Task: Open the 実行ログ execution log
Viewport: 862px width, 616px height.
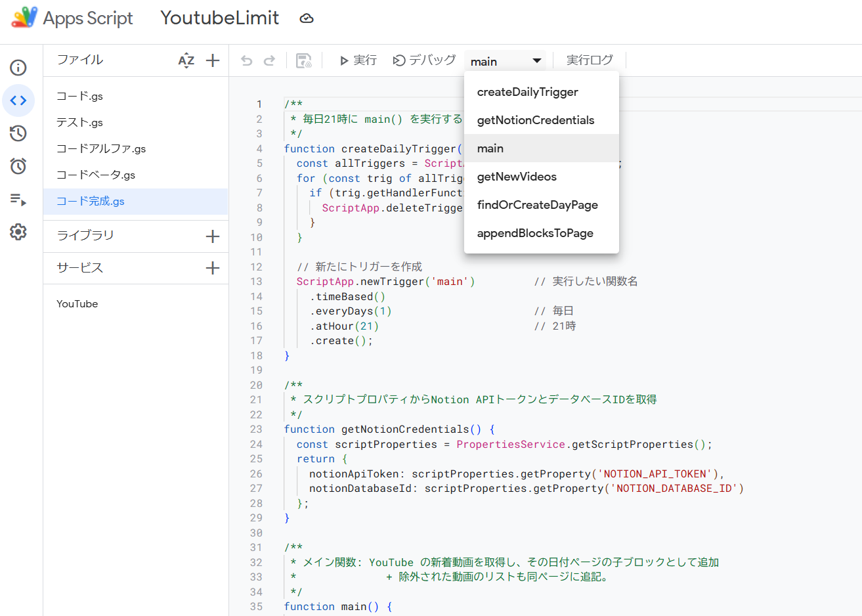Action: [590, 60]
